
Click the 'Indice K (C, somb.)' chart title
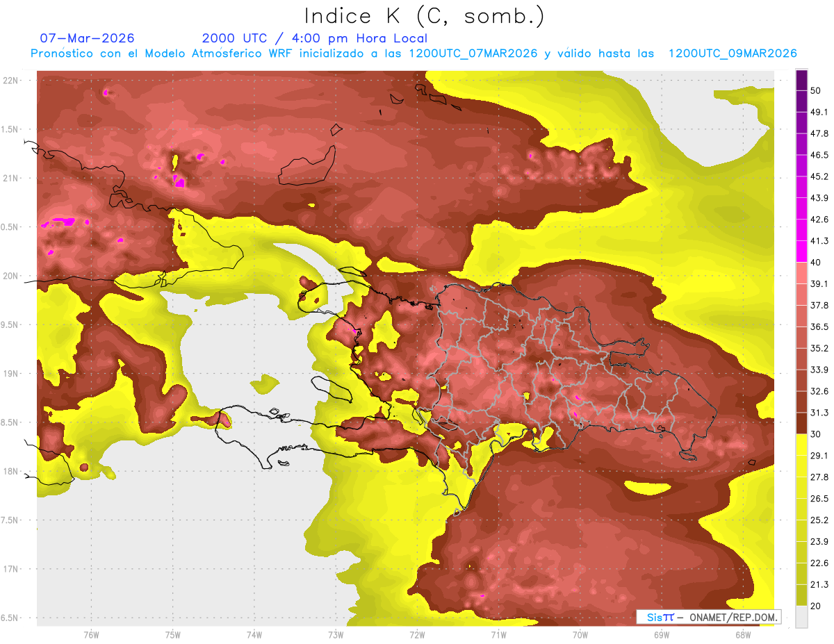425,16
